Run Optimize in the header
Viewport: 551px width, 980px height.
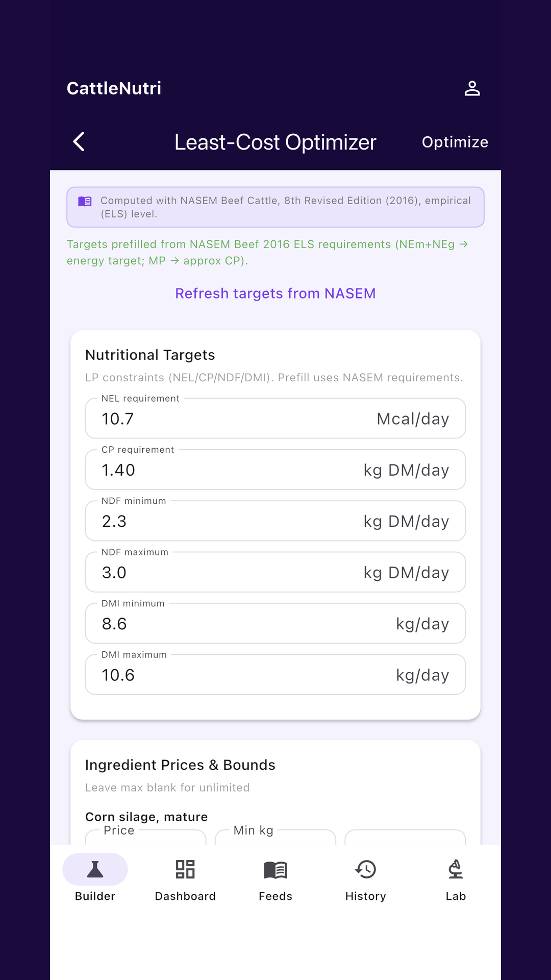(x=455, y=142)
